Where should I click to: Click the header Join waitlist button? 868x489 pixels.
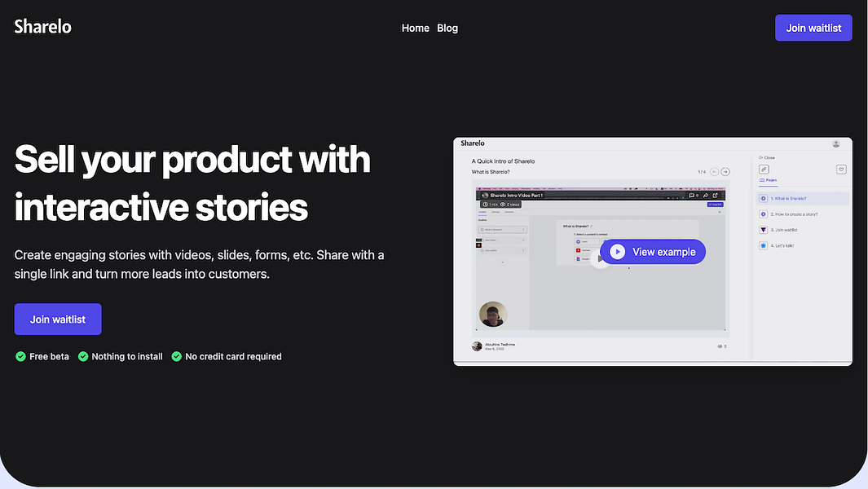(813, 28)
